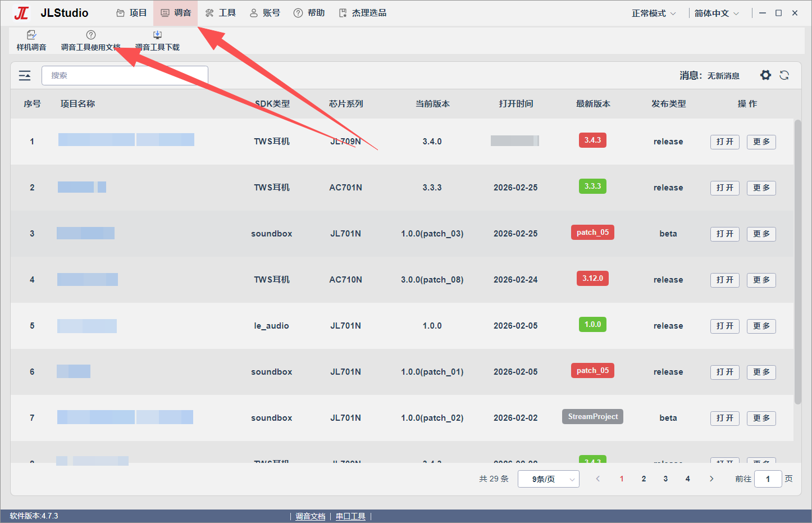Open the 样机调音 tool icon
This screenshot has width=812, height=523.
point(31,35)
